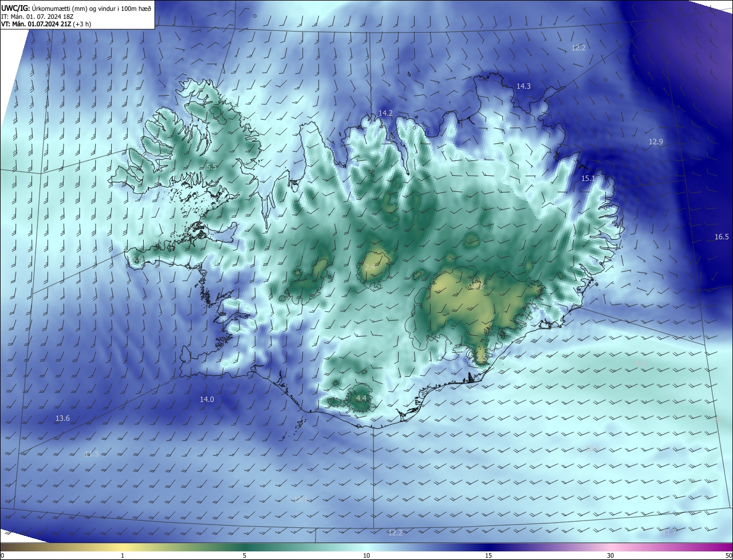Click the 14.3 value on the map
The width and height of the screenshot is (733, 560).
(x=523, y=86)
